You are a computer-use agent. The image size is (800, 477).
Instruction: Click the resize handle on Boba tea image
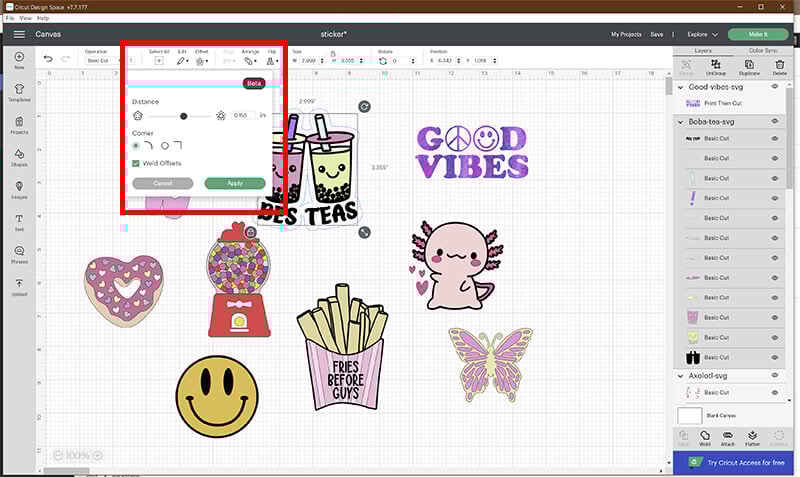click(364, 232)
